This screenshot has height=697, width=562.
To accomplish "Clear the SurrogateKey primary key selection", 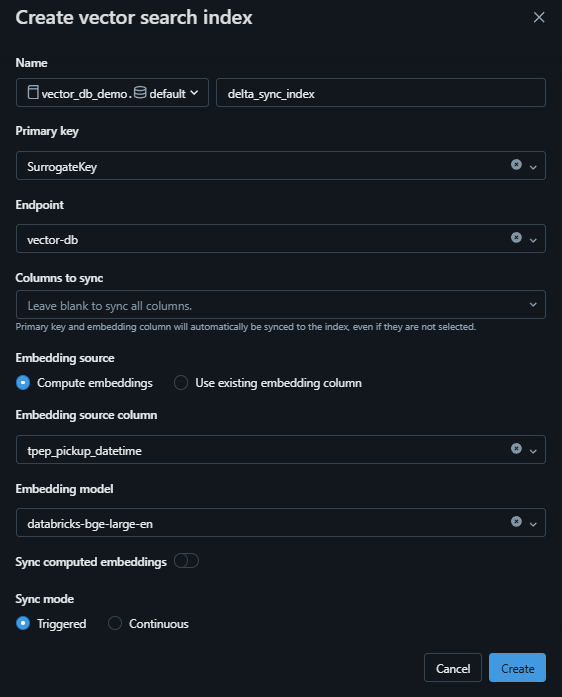I will coord(516,164).
